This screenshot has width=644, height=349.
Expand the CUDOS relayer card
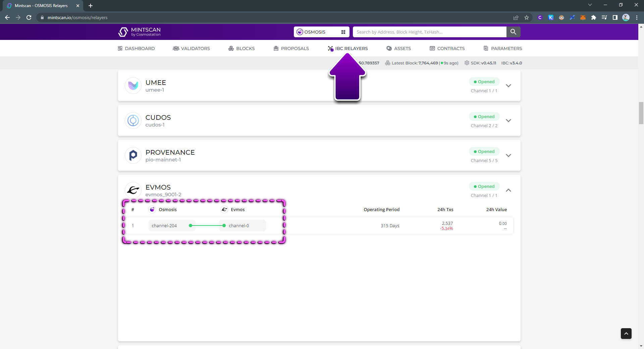tap(508, 120)
